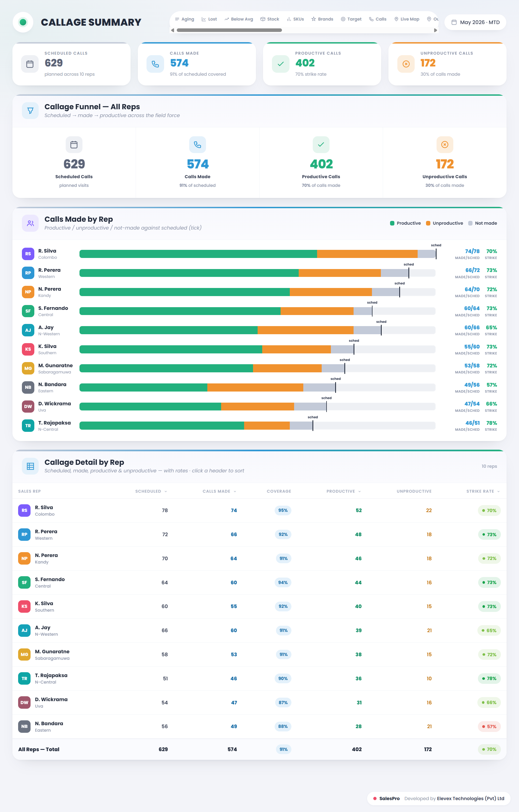The image size is (519, 812).
Task: Click the X-circle icon in Unproductive Calls card
Action: (x=406, y=64)
